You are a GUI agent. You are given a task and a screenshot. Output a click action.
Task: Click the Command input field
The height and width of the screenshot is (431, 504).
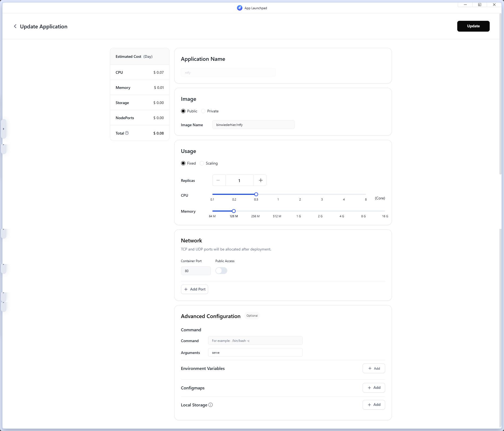pos(255,340)
